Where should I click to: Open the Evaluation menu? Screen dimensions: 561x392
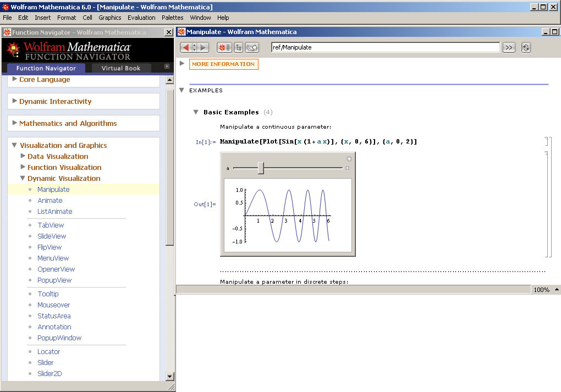(141, 18)
